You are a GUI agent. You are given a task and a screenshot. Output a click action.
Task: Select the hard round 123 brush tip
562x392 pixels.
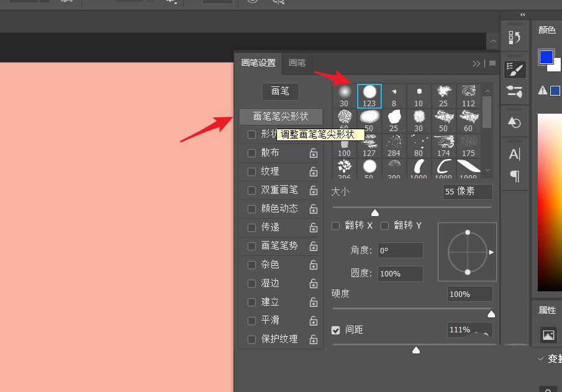pos(369,96)
